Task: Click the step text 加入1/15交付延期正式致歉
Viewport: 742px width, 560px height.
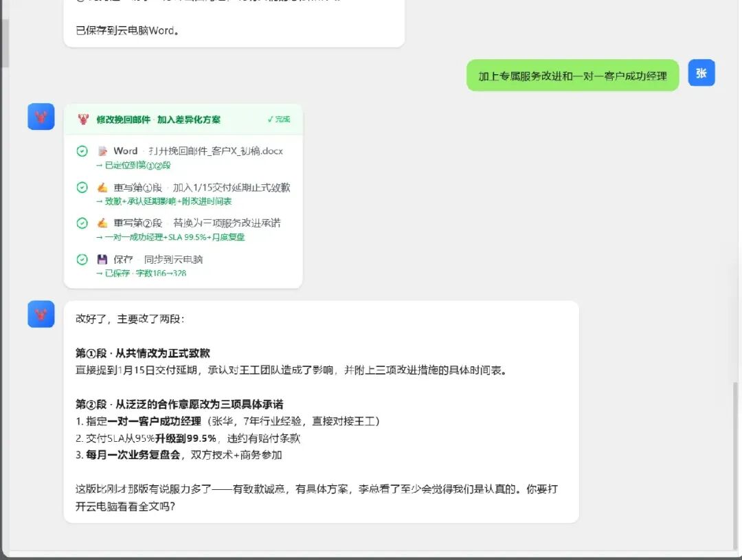Action: pyautogui.click(x=232, y=188)
